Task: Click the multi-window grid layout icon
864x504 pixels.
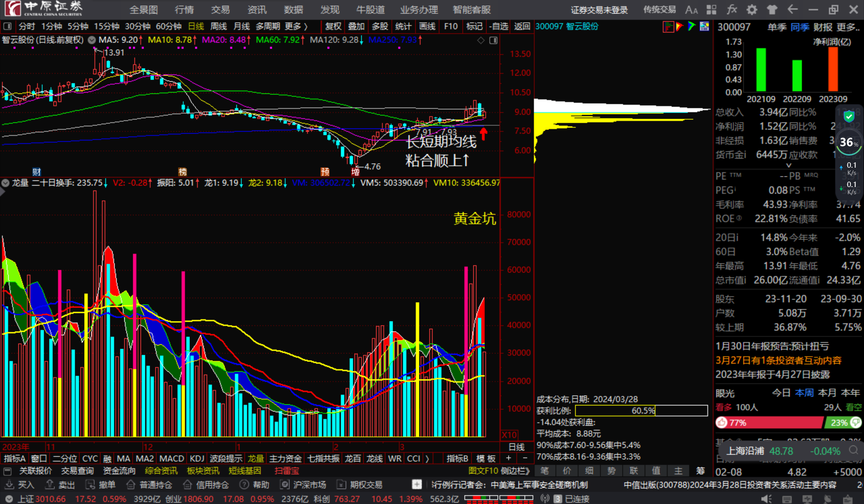Action: click(x=711, y=9)
